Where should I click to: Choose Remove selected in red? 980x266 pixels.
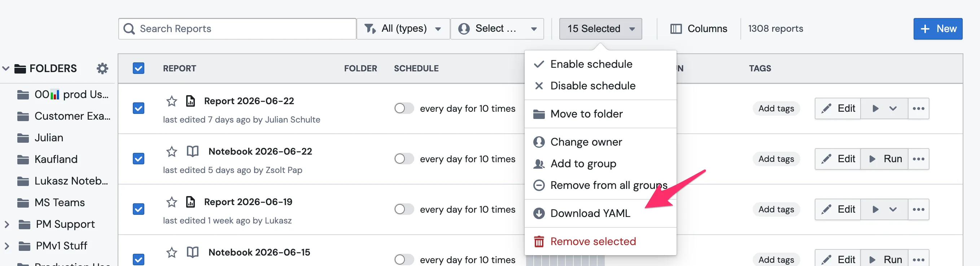click(600, 242)
